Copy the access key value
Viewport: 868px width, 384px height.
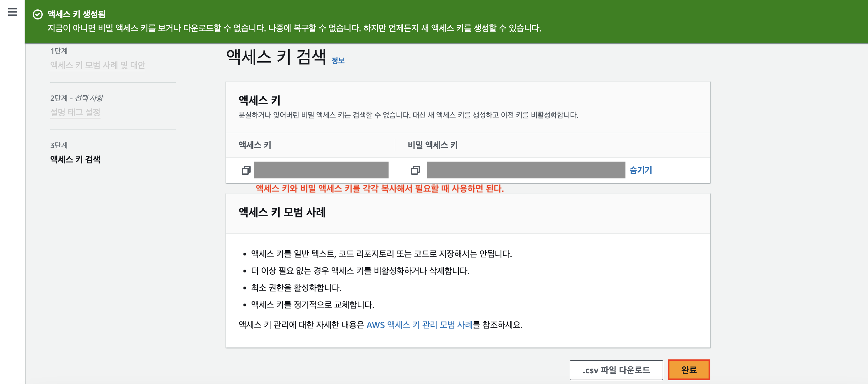[x=246, y=170]
